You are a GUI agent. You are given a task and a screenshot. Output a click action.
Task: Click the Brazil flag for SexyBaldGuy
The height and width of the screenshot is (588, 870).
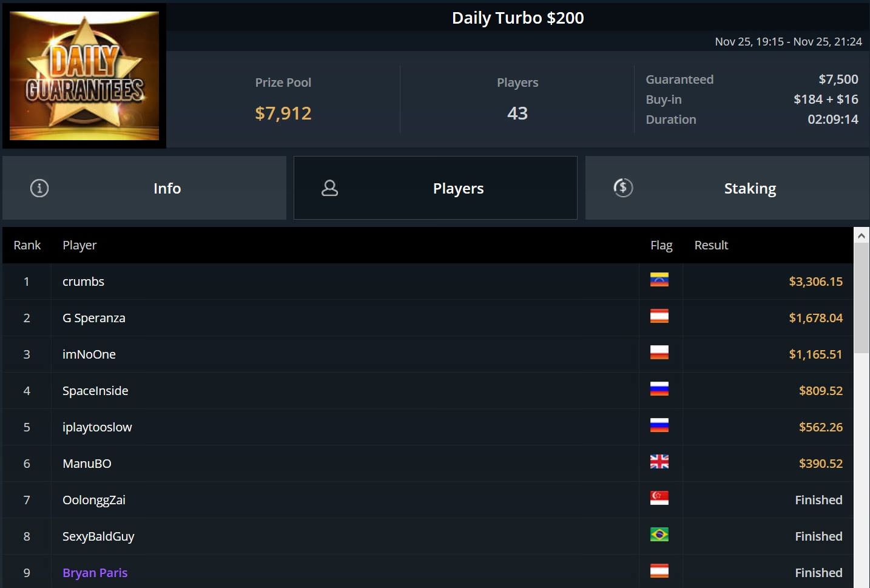coord(659,535)
